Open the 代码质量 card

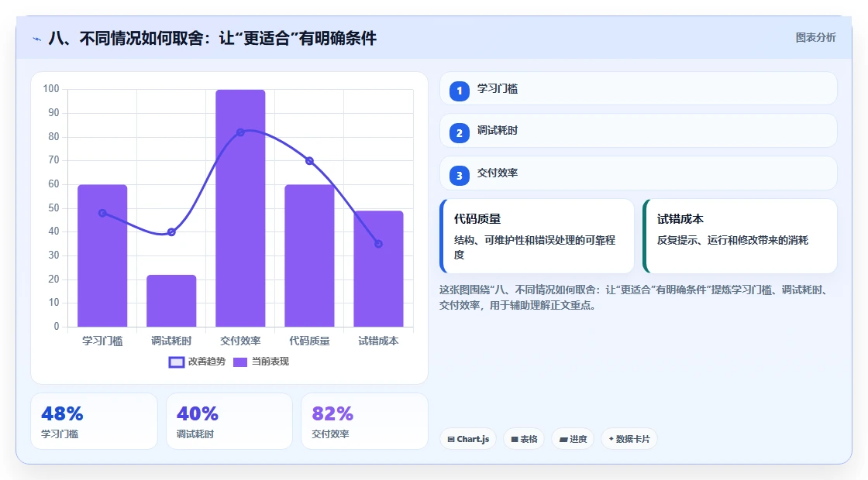point(536,236)
